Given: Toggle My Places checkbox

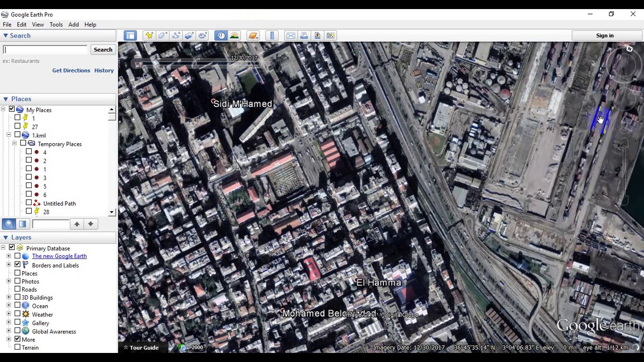Looking at the screenshot, I should coord(12,110).
